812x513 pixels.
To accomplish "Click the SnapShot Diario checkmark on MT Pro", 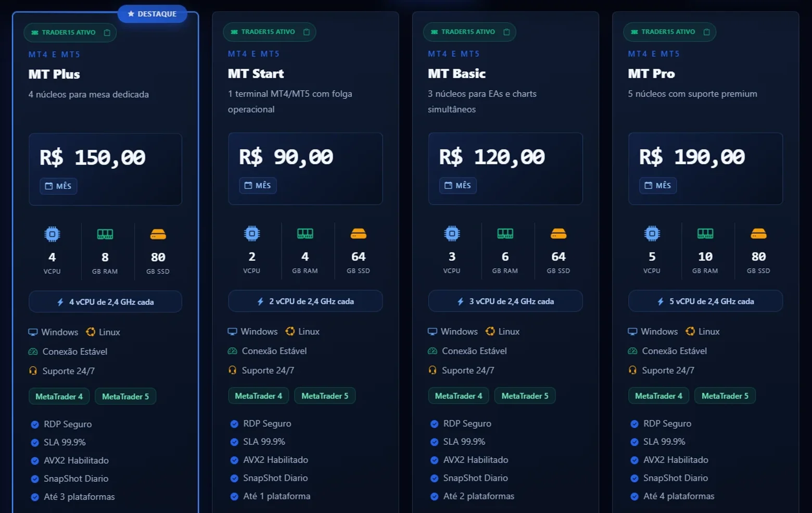I will (634, 479).
